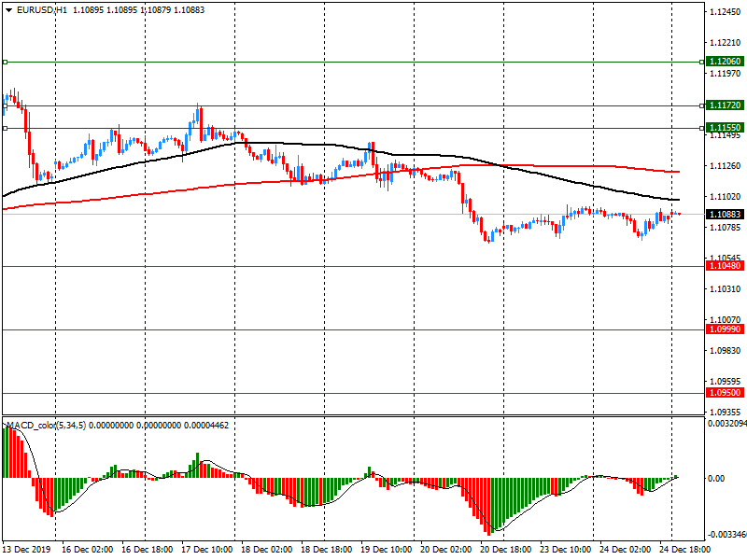This screenshot has width=747, height=560.
Task: Select the left handle of the 1.11550 line
Action: (x=5, y=128)
